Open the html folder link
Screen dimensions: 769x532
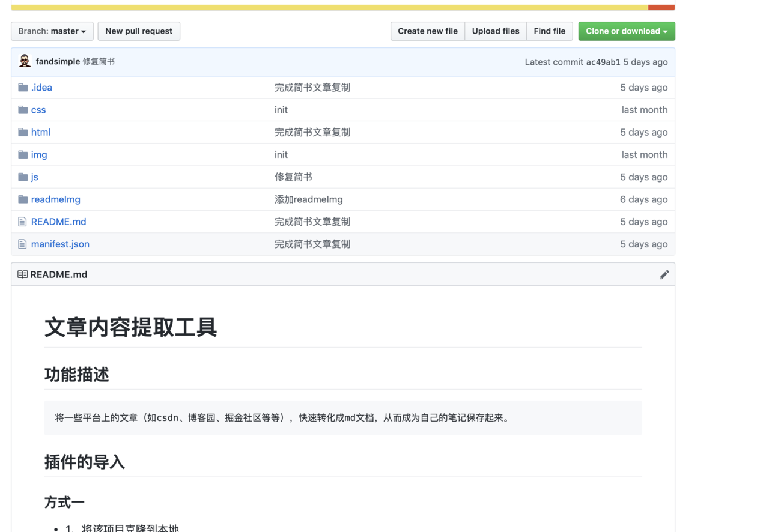click(x=41, y=132)
